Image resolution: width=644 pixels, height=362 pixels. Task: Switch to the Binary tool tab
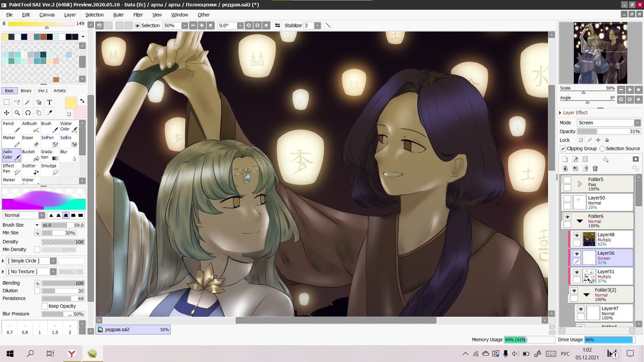[26, 91]
